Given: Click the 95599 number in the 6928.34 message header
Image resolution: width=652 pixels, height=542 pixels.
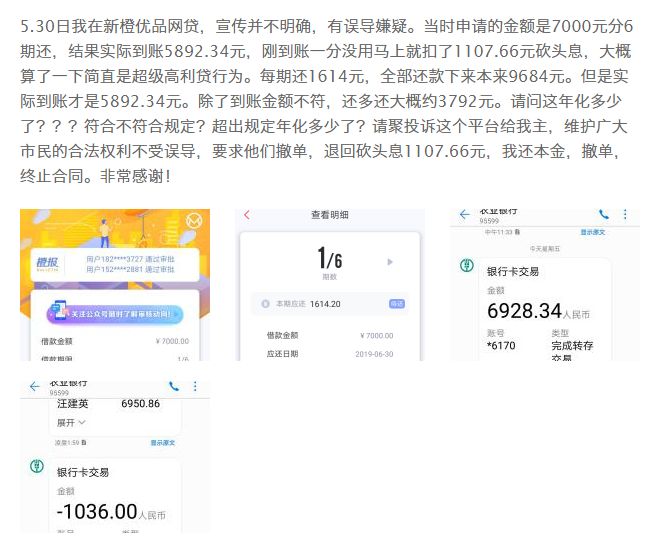Looking at the screenshot, I should [489, 221].
